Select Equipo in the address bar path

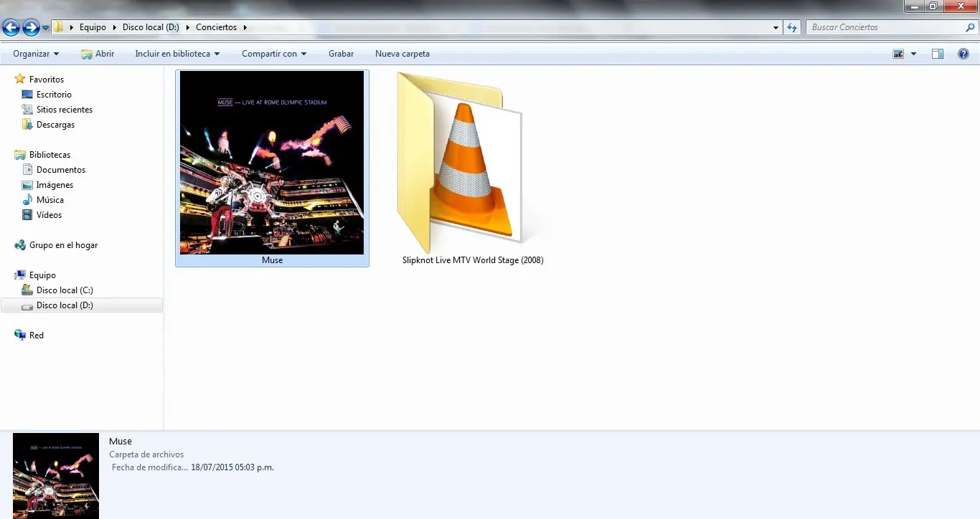coord(93,27)
